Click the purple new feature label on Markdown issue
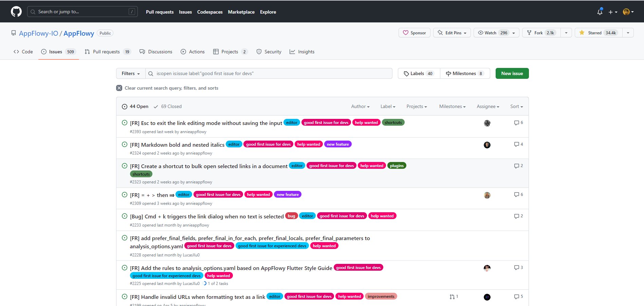The image size is (644, 306). pos(338,144)
